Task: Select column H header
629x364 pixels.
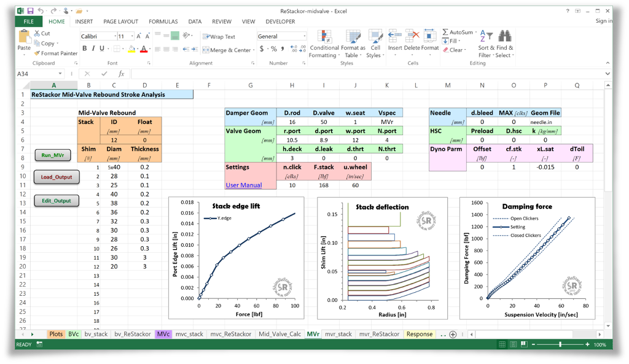Action: click(292, 85)
